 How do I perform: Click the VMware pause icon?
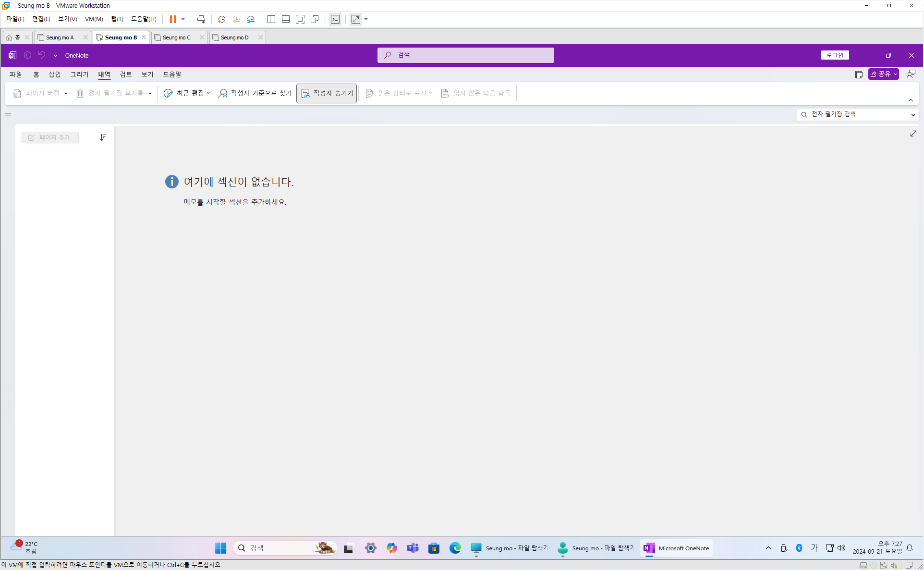pyautogui.click(x=172, y=19)
